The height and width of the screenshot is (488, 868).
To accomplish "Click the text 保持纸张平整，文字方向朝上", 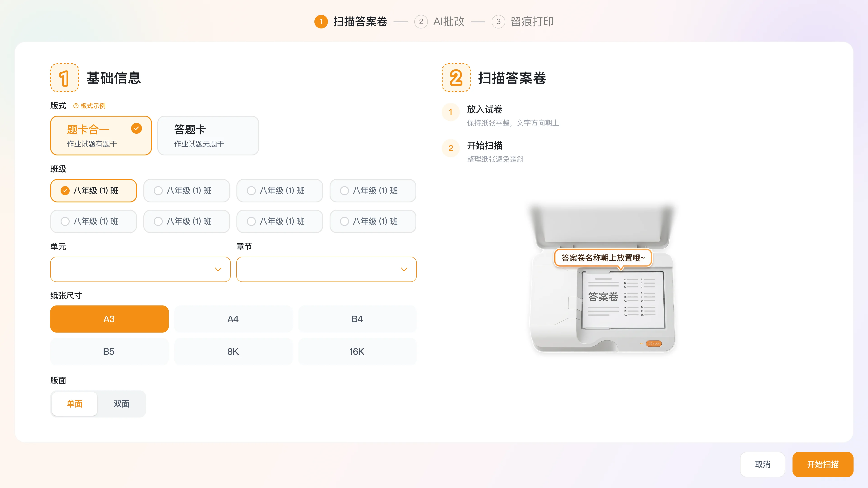I will tap(513, 123).
